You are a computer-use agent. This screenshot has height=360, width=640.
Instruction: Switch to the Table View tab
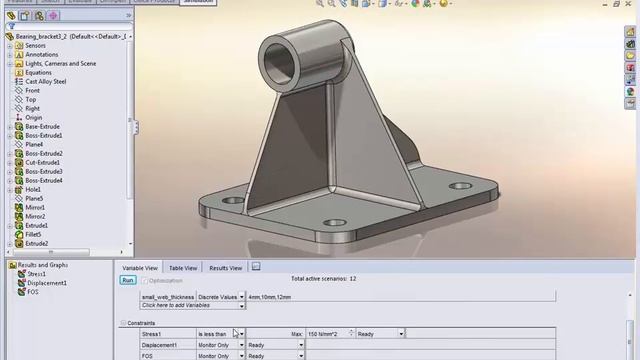coord(183,268)
